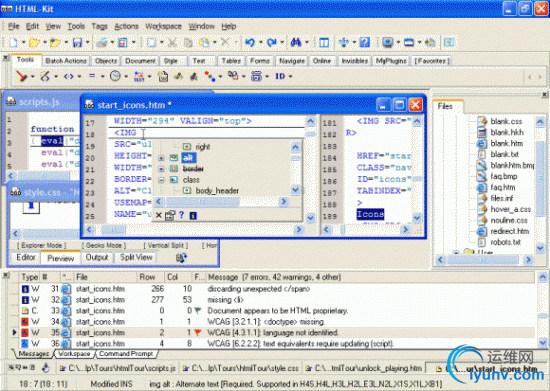Click the window layout icon next to Find
Image resolution: width=550 pixels, height=391 pixels.
point(324,43)
